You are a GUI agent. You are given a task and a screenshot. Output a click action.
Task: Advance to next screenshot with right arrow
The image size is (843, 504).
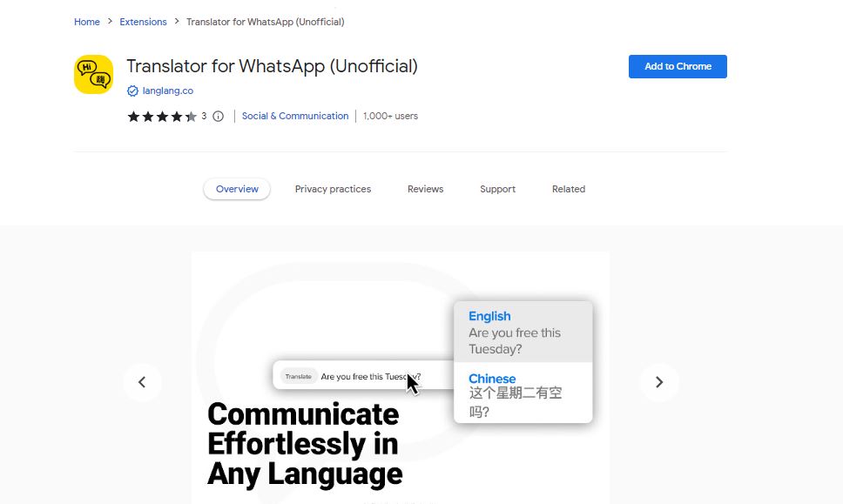click(x=659, y=382)
